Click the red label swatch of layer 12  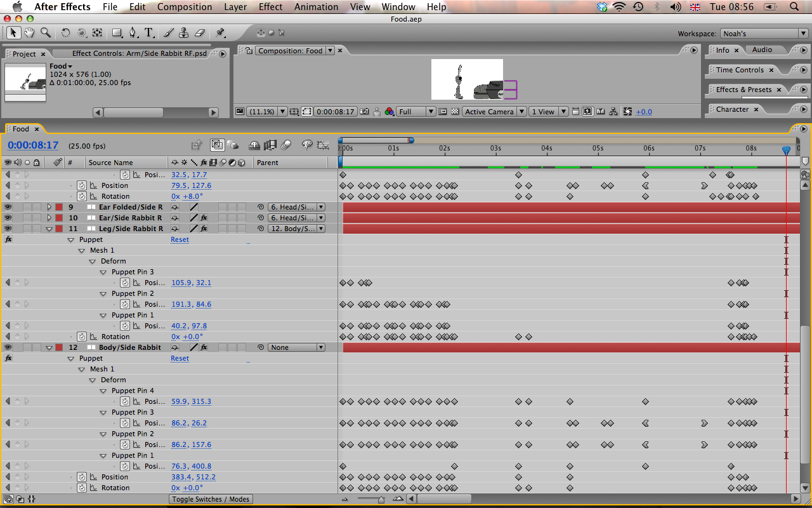pos(59,347)
